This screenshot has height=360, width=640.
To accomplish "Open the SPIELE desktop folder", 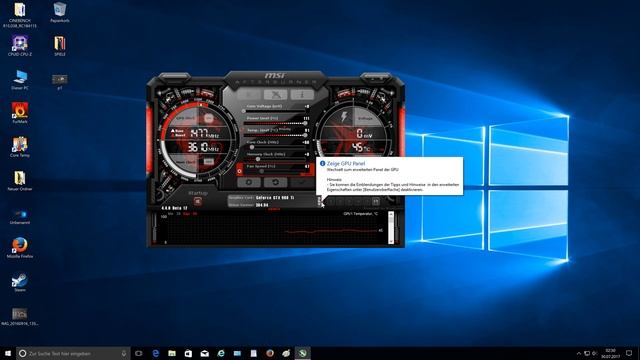I will point(60,46).
